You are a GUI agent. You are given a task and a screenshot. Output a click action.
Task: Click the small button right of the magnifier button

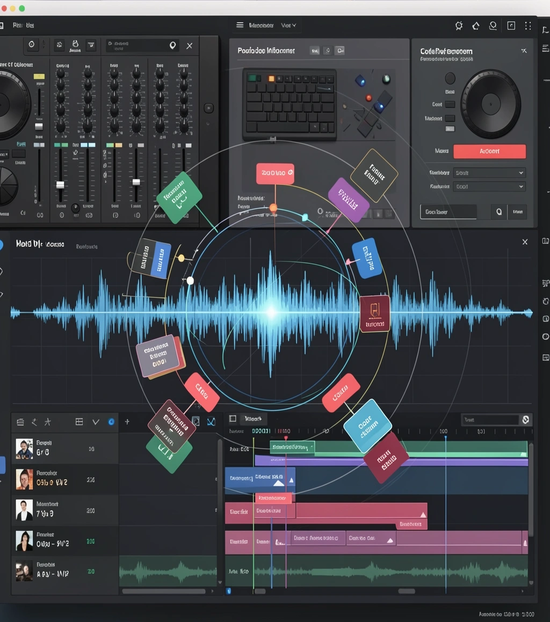tap(517, 212)
